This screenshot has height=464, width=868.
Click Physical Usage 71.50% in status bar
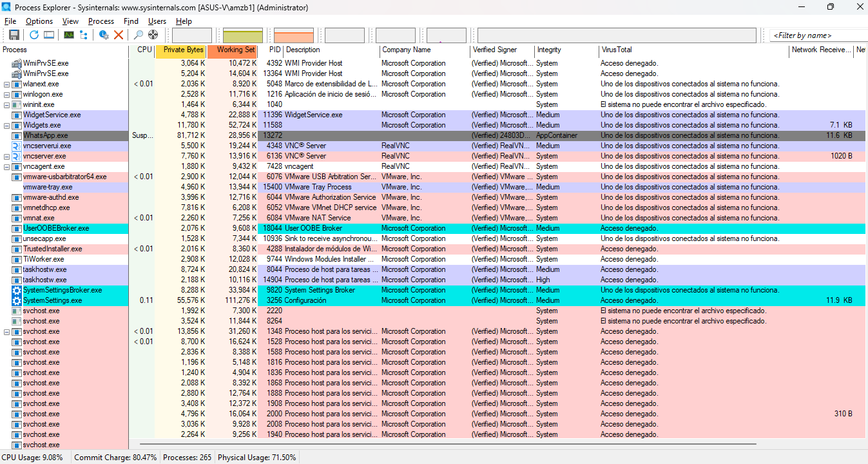(x=257, y=458)
